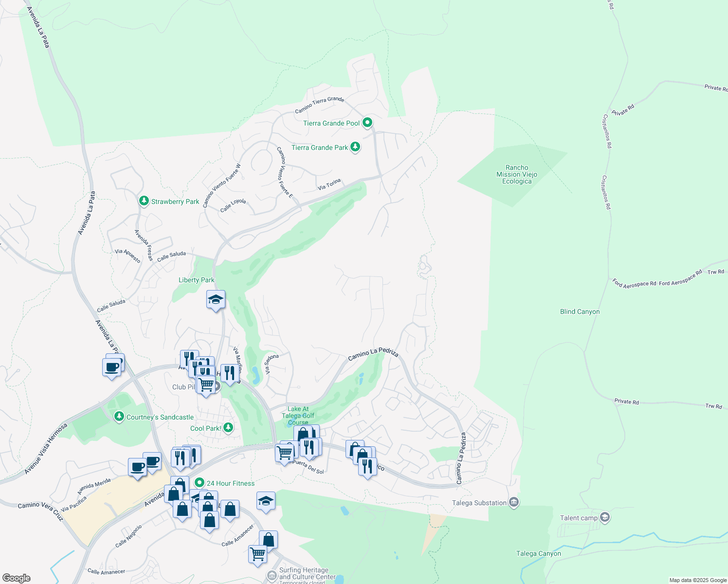Click the Surfing Heritage and Culture Center icon

272,576
